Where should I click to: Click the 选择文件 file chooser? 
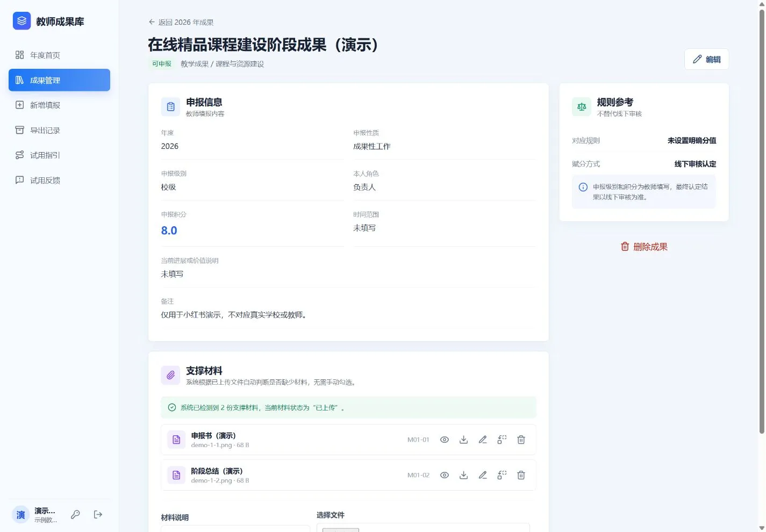point(423,528)
